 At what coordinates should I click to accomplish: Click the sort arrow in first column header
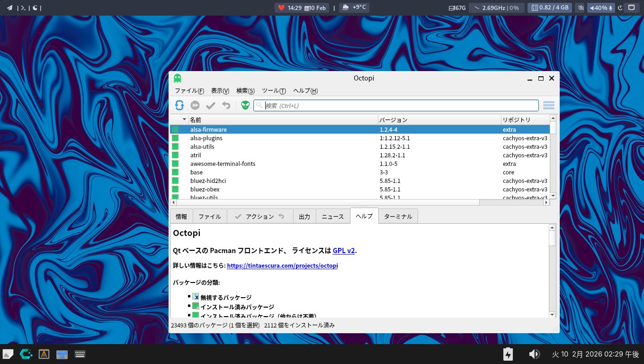coord(184,119)
